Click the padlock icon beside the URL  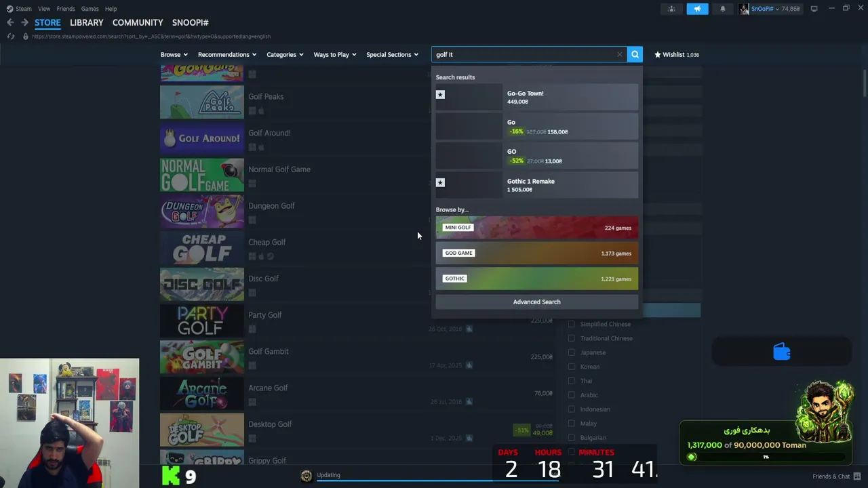coord(26,36)
